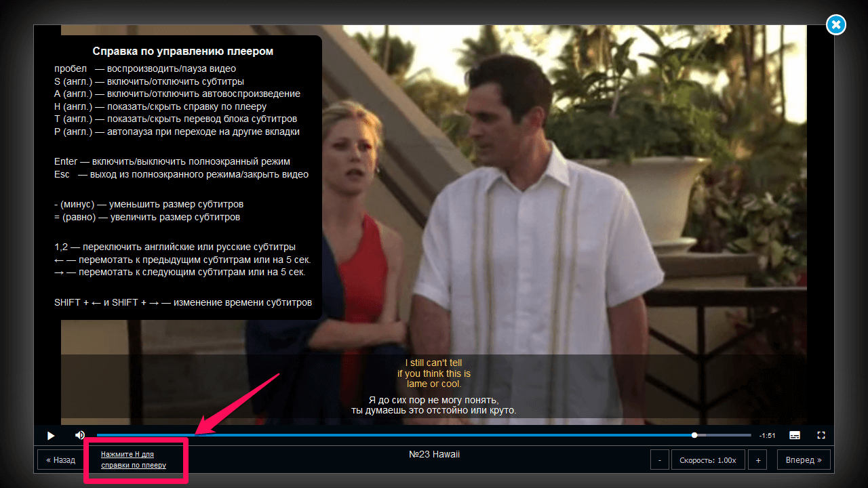Image resolution: width=868 pixels, height=488 pixels.
Task: Click help line 'Enter — включить/выключить полноэкранный режим'
Action: [172, 161]
